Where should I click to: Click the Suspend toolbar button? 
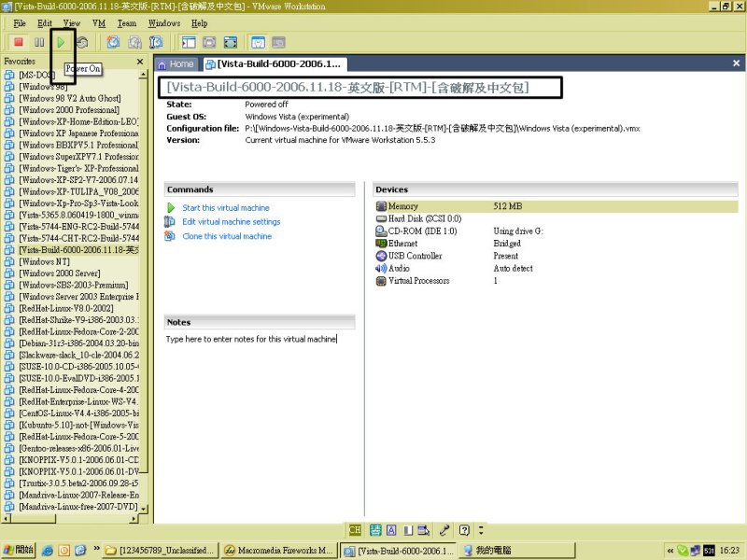pyautogui.click(x=39, y=42)
